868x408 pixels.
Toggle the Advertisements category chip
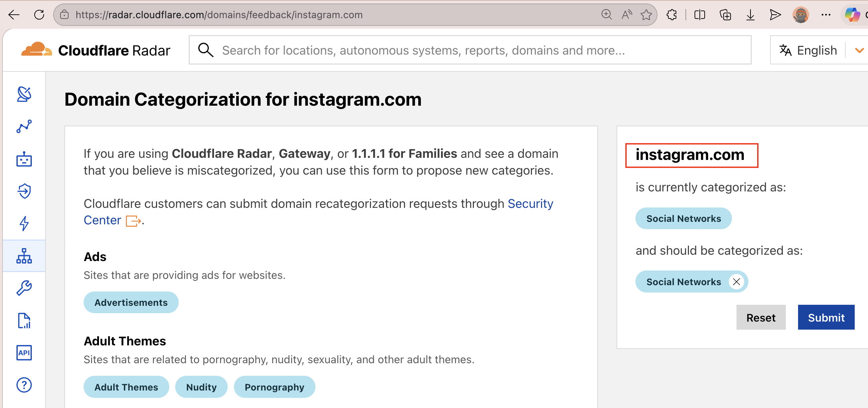pos(131,302)
